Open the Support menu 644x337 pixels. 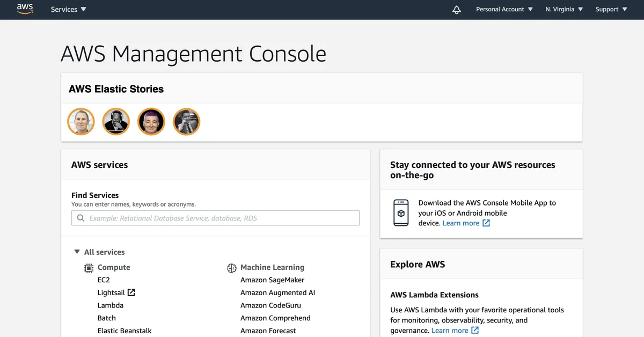tap(611, 10)
